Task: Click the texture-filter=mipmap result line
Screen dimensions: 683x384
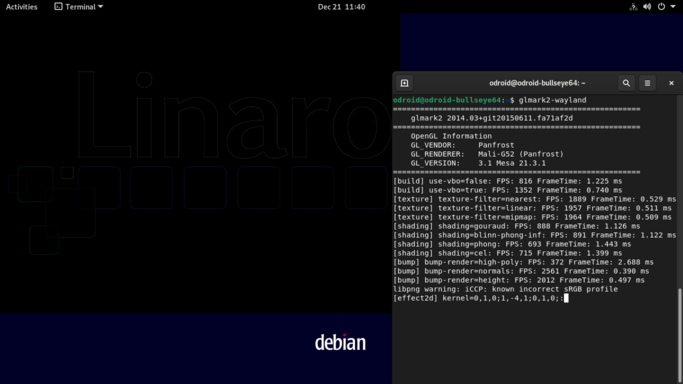Action: 532,217
